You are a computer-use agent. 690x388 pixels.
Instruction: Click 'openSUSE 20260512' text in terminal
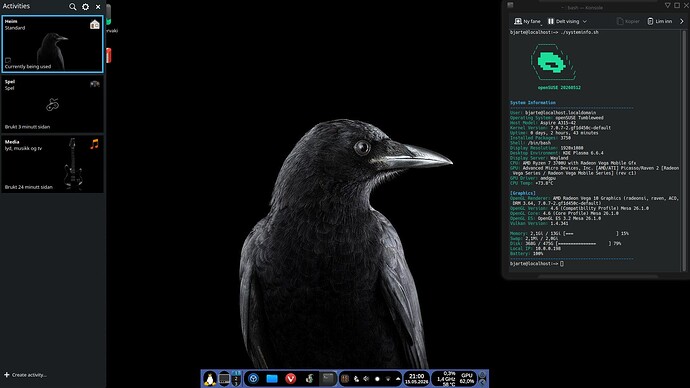tap(559, 88)
